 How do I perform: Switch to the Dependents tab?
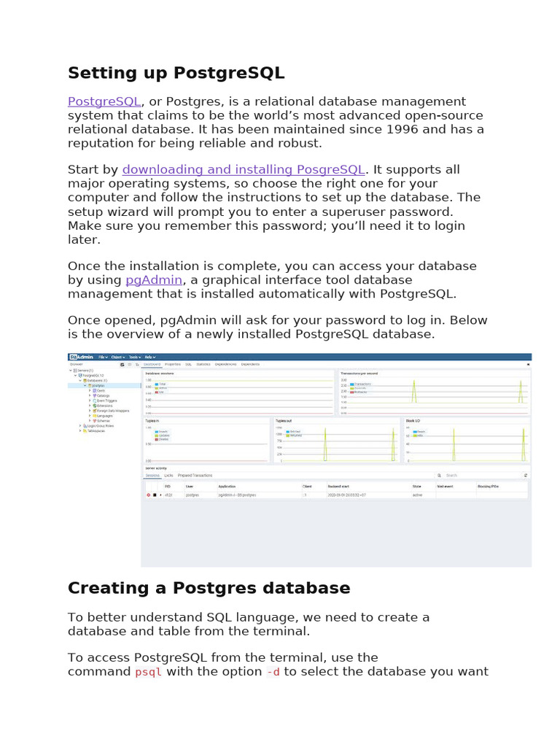(x=250, y=365)
